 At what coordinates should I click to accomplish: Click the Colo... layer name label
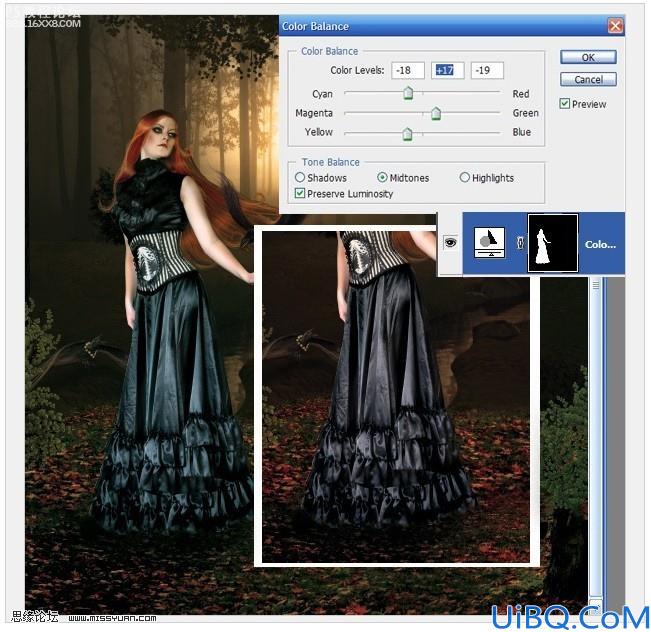600,244
